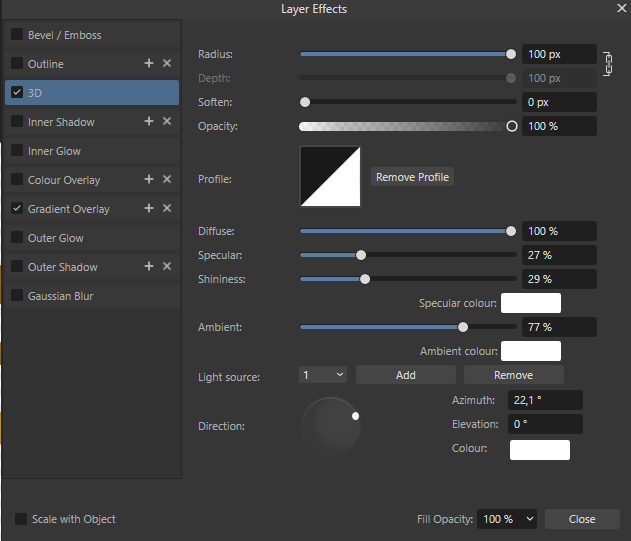The height and width of the screenshot is (541, 631).
Task: Enable the Gaussian Blur checkbox
Action: [x=17, y=295]
